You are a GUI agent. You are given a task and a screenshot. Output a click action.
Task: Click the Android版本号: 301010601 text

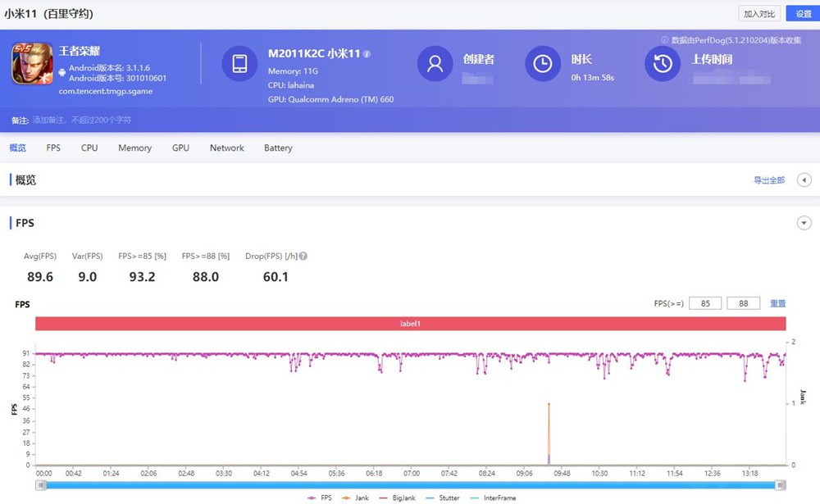[x=117, y=79]
